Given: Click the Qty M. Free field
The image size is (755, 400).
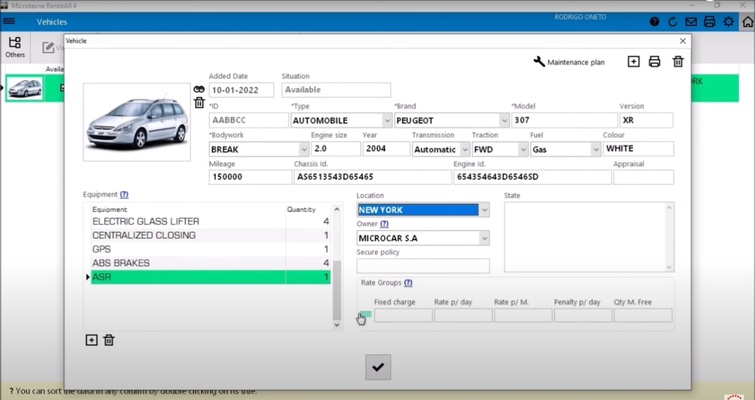Looking at the screenshot, I should click(643, 315).
